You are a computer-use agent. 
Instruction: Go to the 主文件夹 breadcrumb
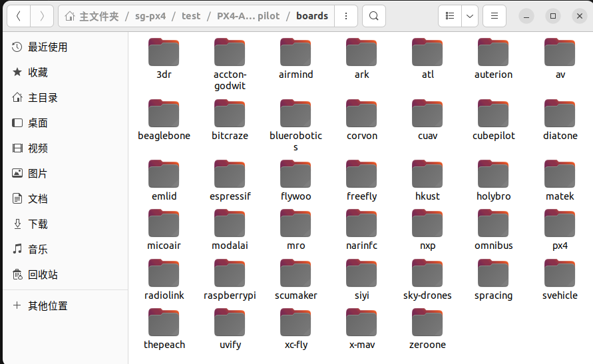pyautogui.click(x=92, y=16)
